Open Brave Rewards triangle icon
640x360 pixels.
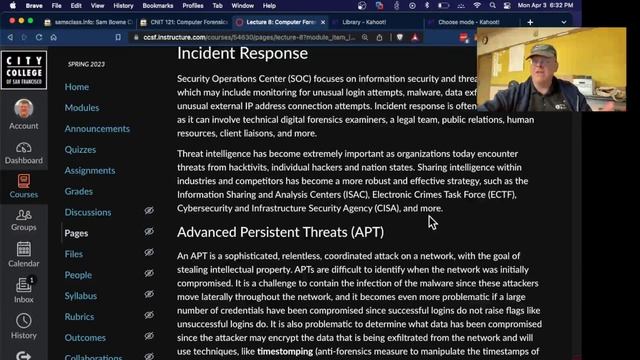[415, 37]
